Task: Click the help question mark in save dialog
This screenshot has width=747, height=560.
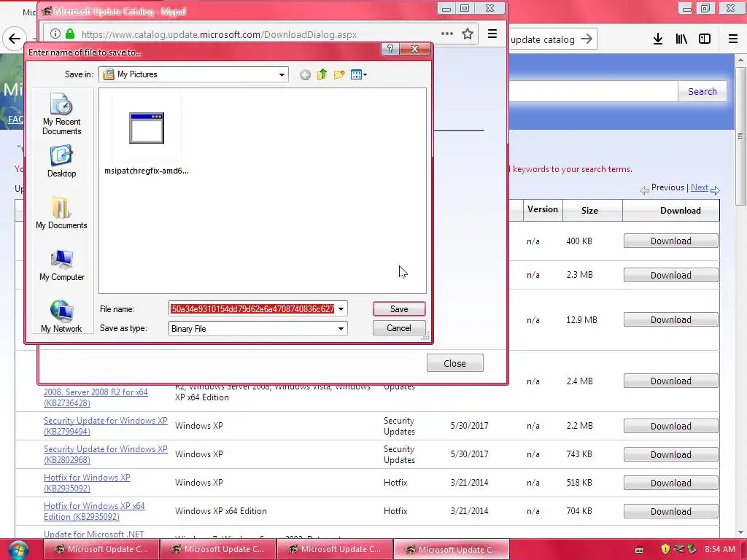Action: pos(390,49)
